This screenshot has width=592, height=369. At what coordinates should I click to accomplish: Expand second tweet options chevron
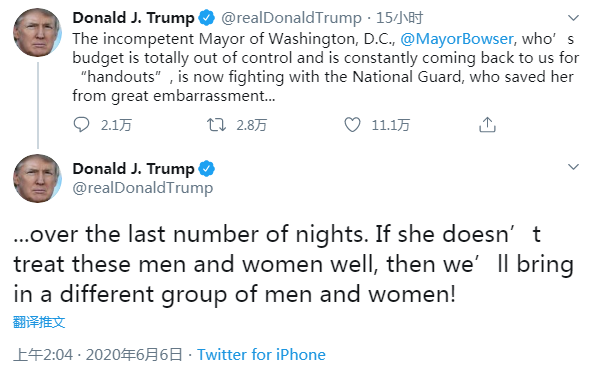pyautogui.click(x=573, y=167)
